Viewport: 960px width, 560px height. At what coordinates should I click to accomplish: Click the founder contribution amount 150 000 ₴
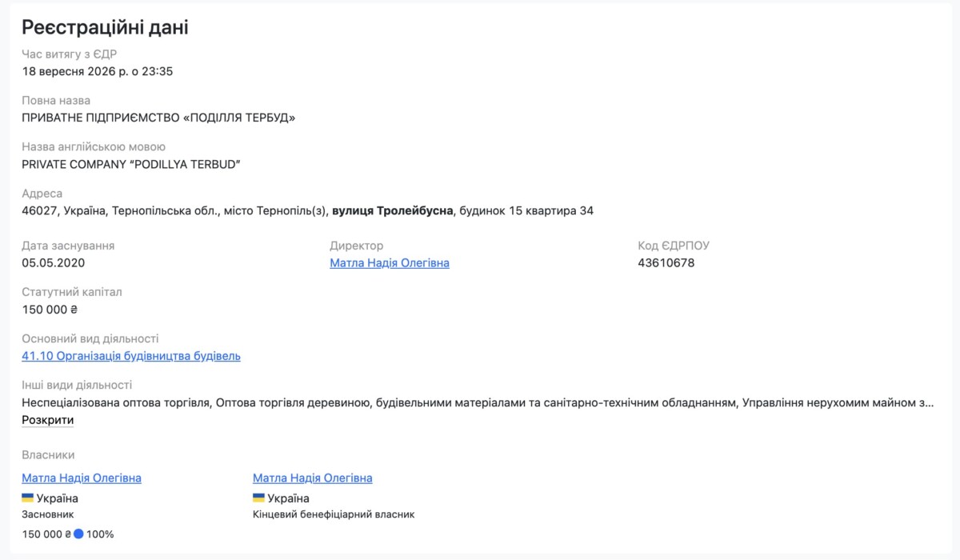point(46,534)
